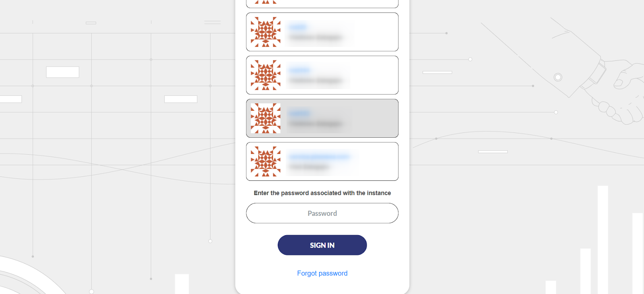Click the blurred blue email link in the last card
The height and width of the screenshot is (294, 644).
[x=320, y=156]
